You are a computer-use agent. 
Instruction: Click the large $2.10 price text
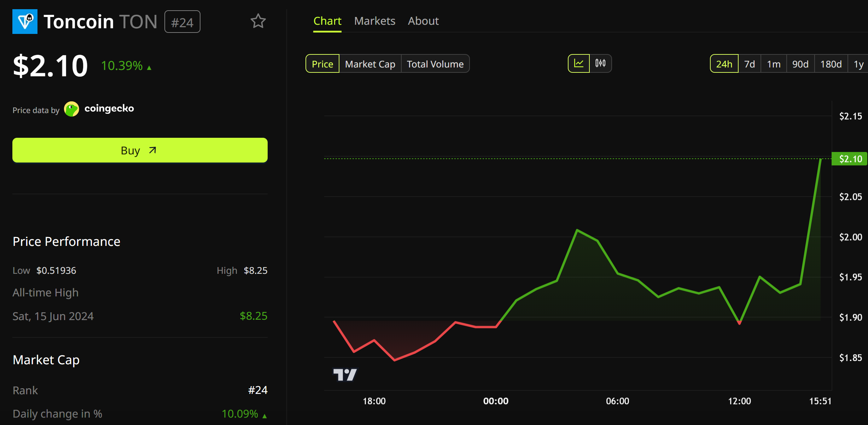coord(50,66)
